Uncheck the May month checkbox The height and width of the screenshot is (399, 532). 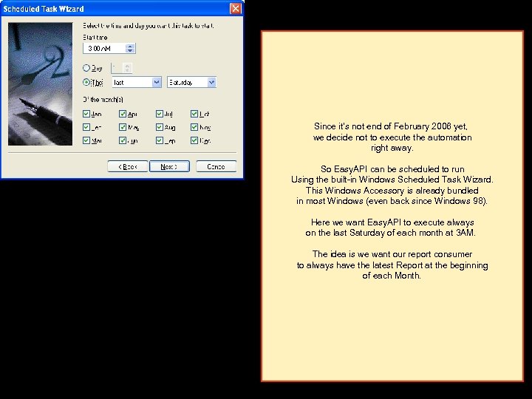123,127
